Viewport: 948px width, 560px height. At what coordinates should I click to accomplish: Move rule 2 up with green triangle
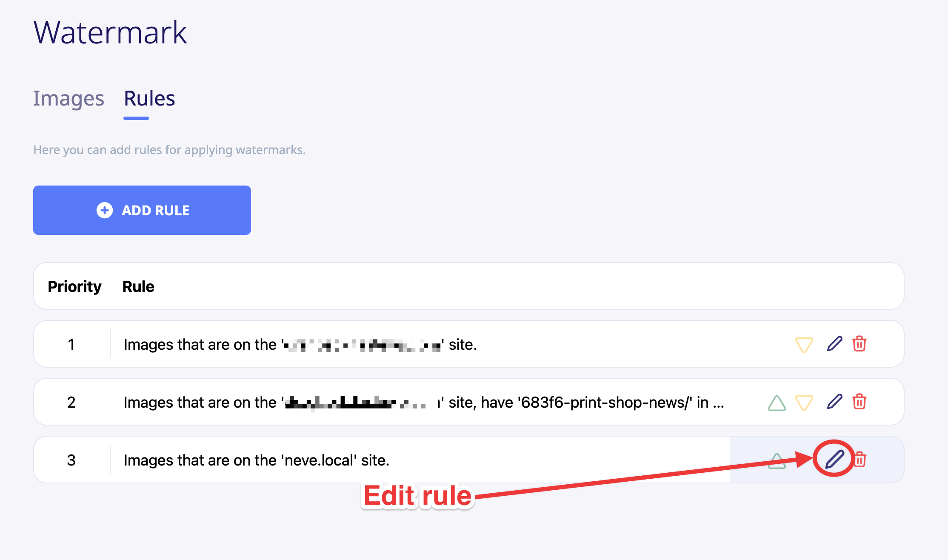(x=777, y=403)
